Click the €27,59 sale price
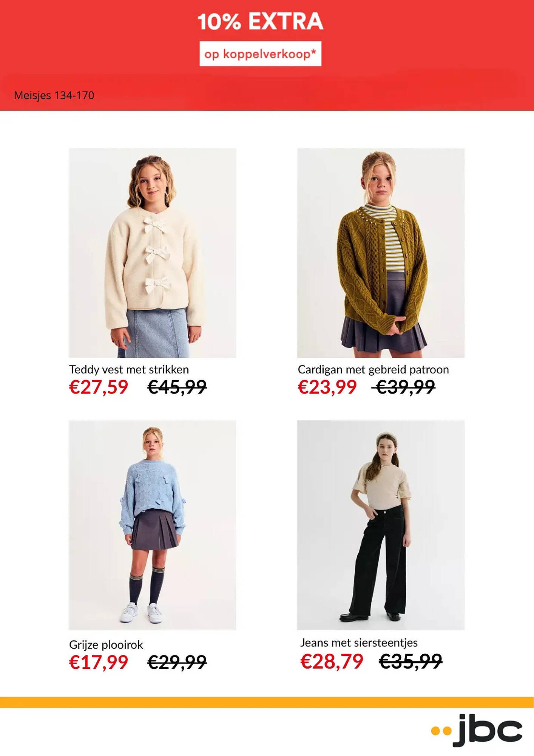Viewport: 534px width, 756px height. click(99, 387)
